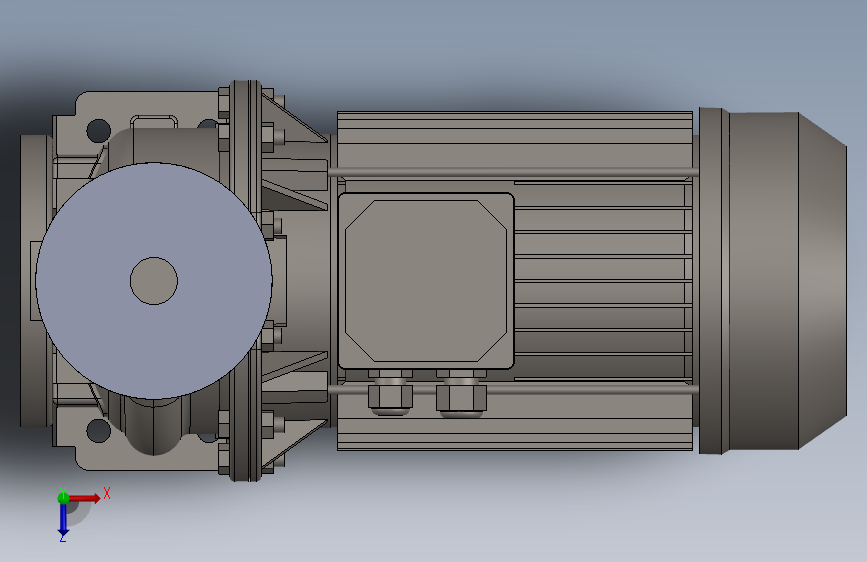Click the blue Z axis arrow of the triad
The width and height of the screenshot is (867, 562).
point(63,520)
